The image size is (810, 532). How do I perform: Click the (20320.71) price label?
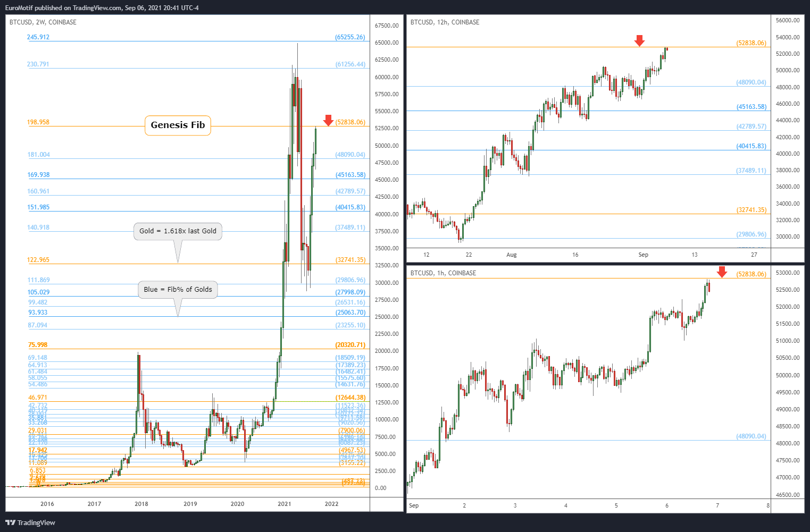(350, 345)
